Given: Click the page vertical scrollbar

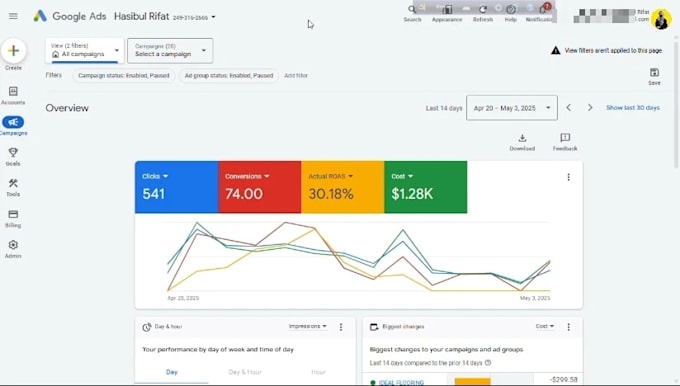Looking at the screenshot, I should (x=676, y=104).
